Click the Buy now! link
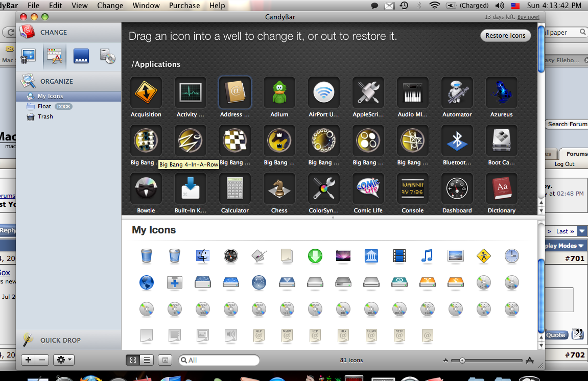Image resolution: width=588 pixels, height=381 pixels. pyautogui.click(x=528, y=17)
